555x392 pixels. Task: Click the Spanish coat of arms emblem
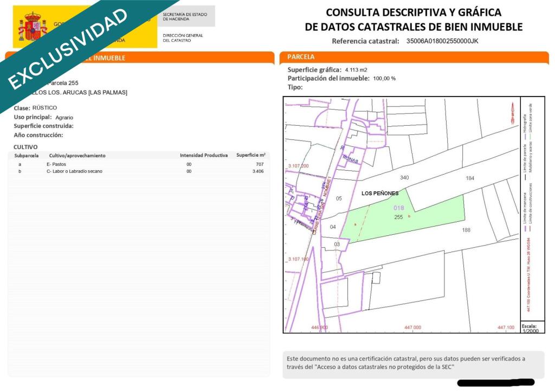[32, 27]
